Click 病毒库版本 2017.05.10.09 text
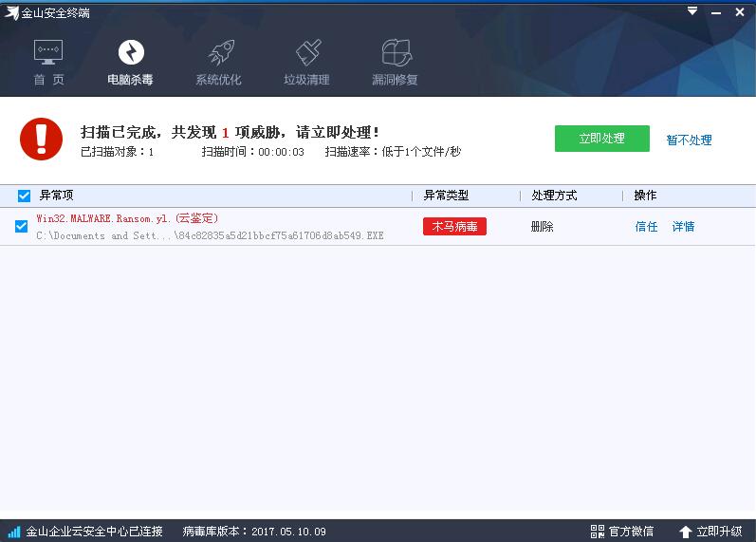Screen dimensions: 756x542 click(254, 532)
